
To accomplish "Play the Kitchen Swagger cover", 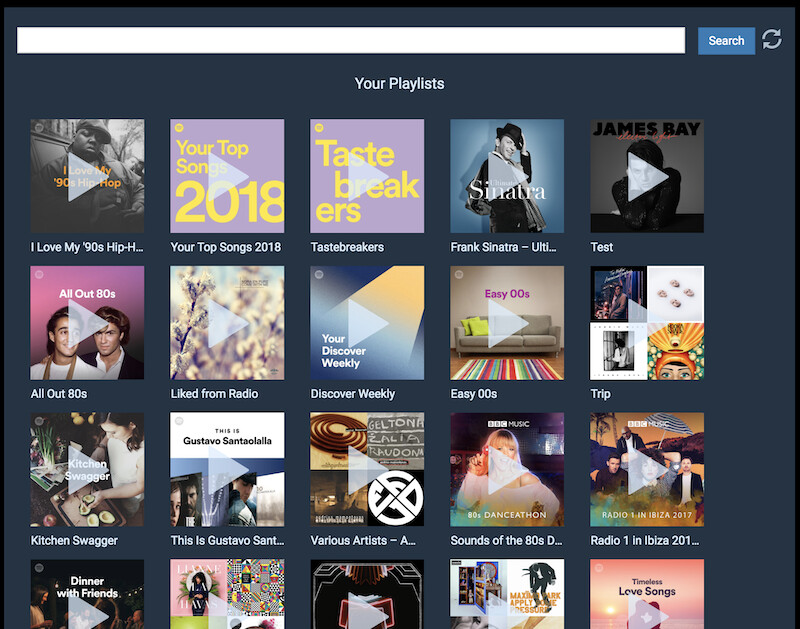I will point(87,469).
